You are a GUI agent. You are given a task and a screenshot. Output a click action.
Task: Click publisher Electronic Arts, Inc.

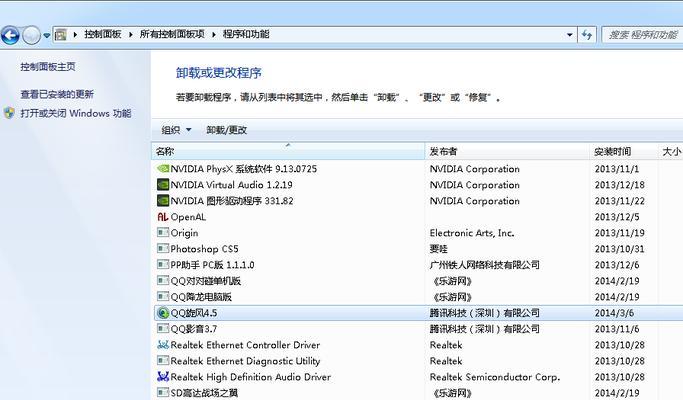472,233
